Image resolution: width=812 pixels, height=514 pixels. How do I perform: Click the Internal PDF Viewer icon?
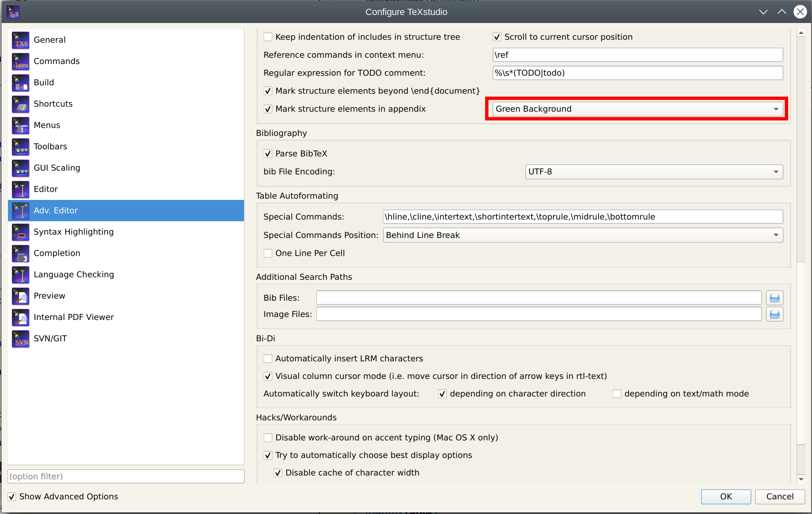[21, 317]
